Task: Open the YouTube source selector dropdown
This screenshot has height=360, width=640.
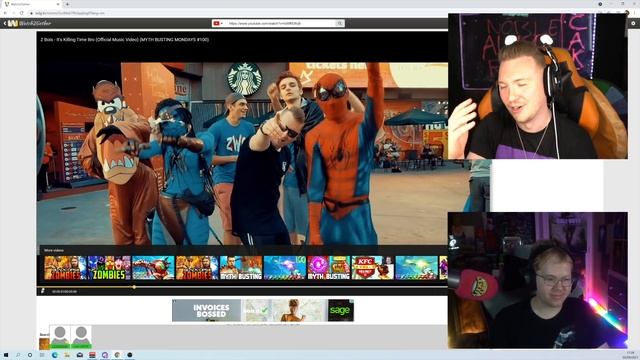Action: click(x=218, y=23)
